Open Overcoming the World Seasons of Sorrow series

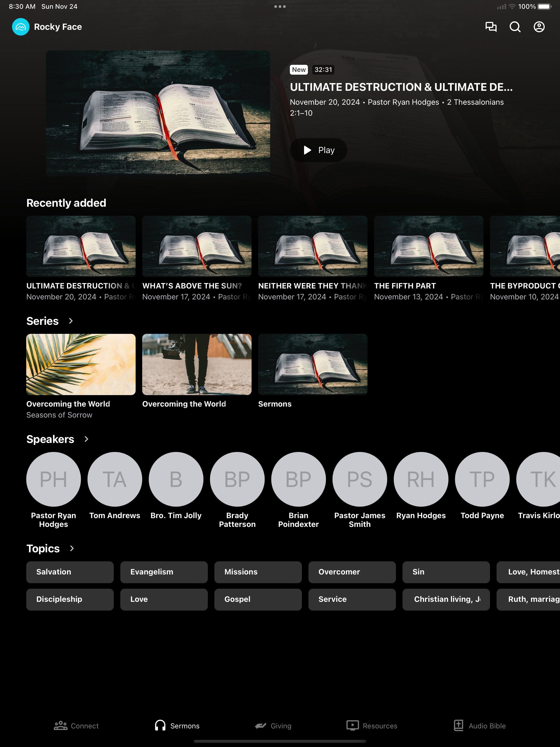tap(81, 377)
